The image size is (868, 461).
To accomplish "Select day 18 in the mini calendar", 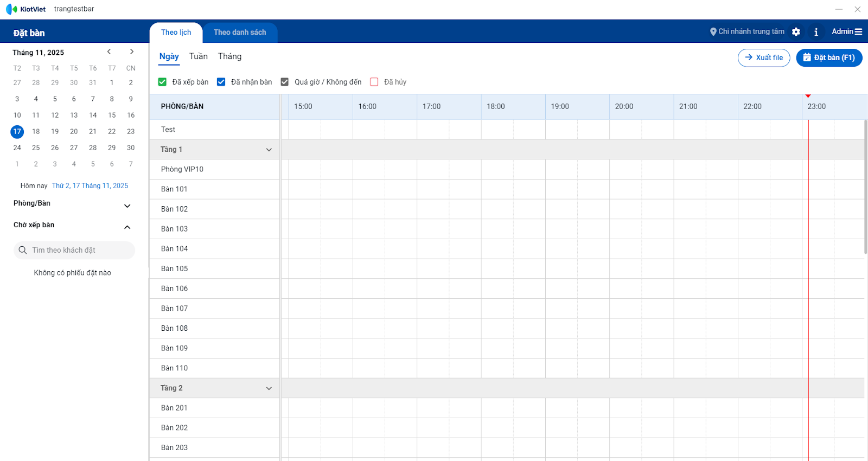I will [x=36, y=131].
